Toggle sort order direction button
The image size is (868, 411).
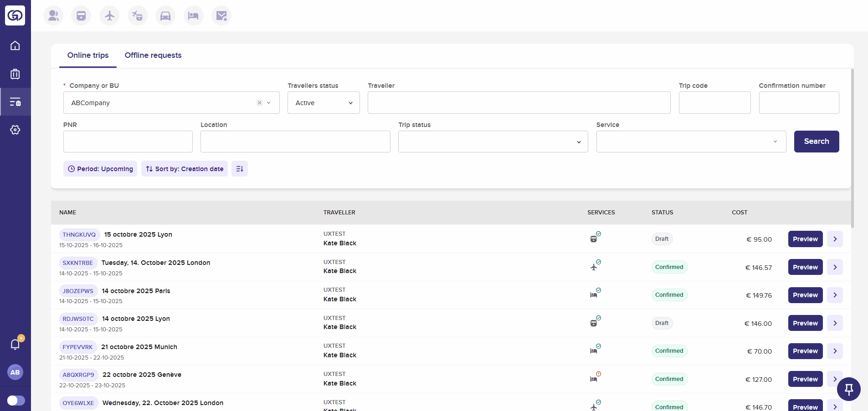coord(240,169)
